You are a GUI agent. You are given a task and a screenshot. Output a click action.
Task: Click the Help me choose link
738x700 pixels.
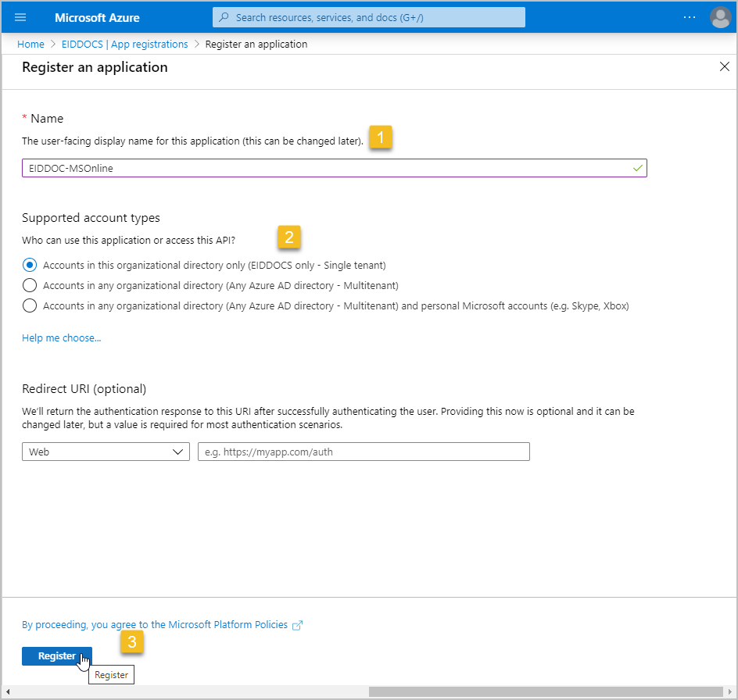(x=61, y=338)
